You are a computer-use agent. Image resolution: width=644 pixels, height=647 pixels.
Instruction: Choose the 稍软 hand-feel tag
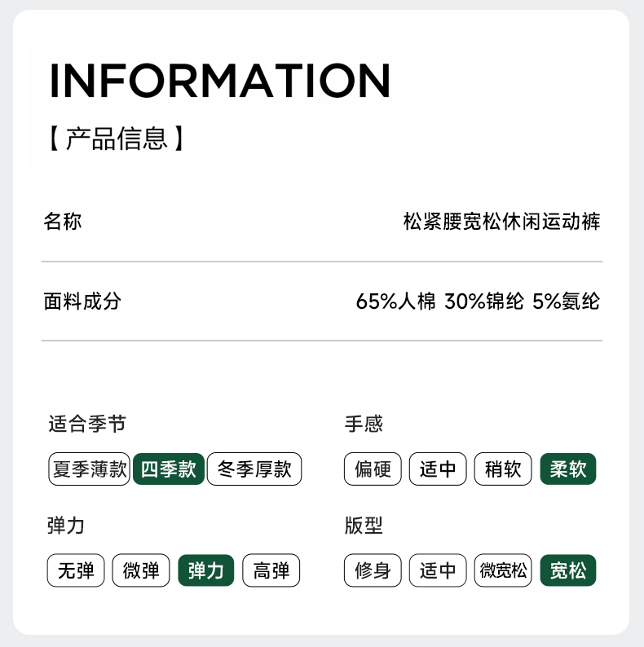[x=503, y=469]
